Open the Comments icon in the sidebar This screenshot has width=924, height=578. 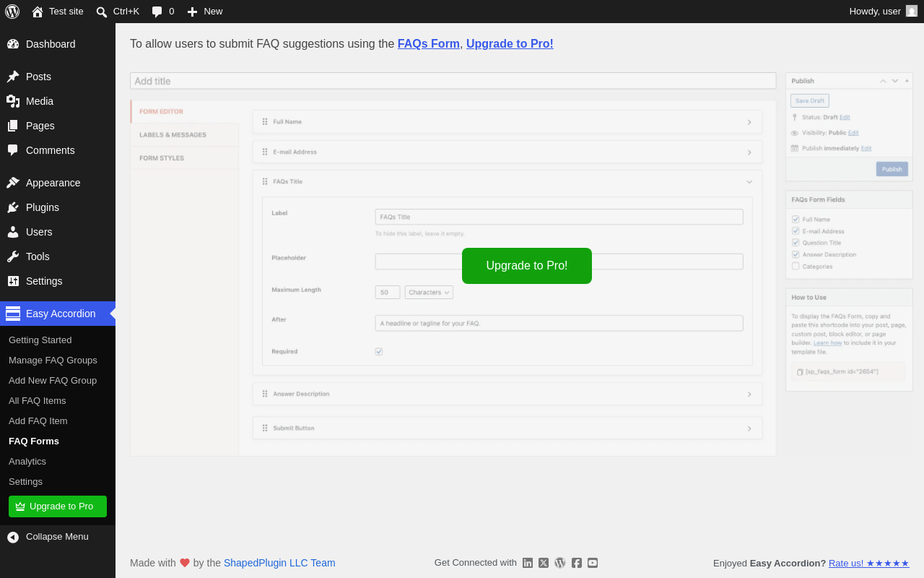pyautogui.click(x=13, y=150)
